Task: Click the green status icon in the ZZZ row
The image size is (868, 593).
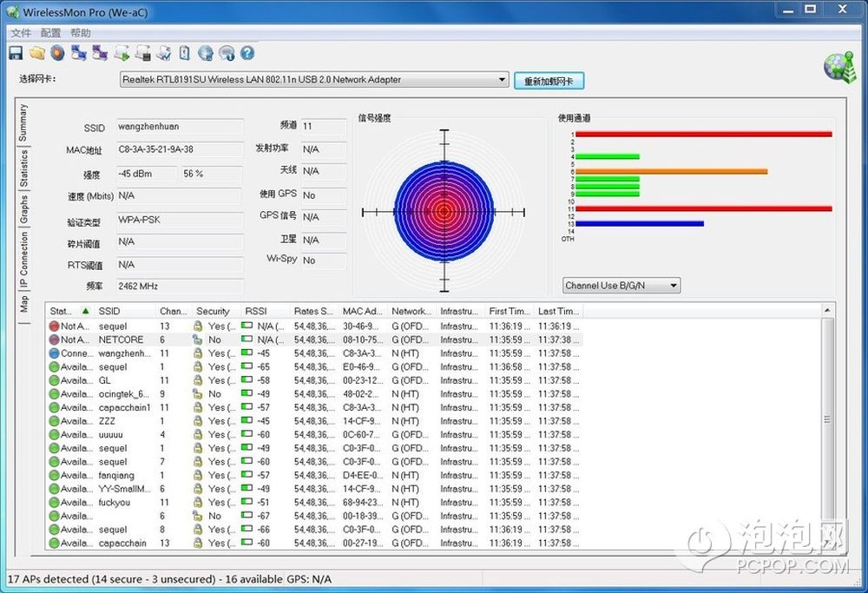Action: [x=54, y=421]
